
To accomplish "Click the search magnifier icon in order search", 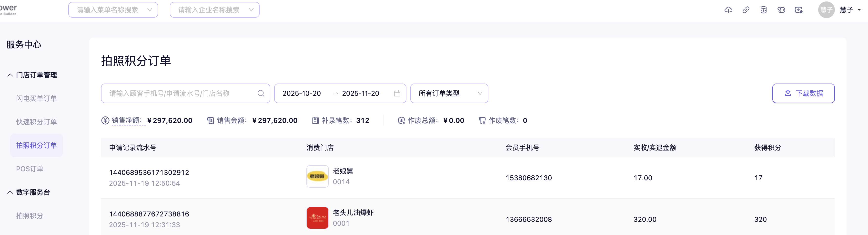I will point(261,94).
